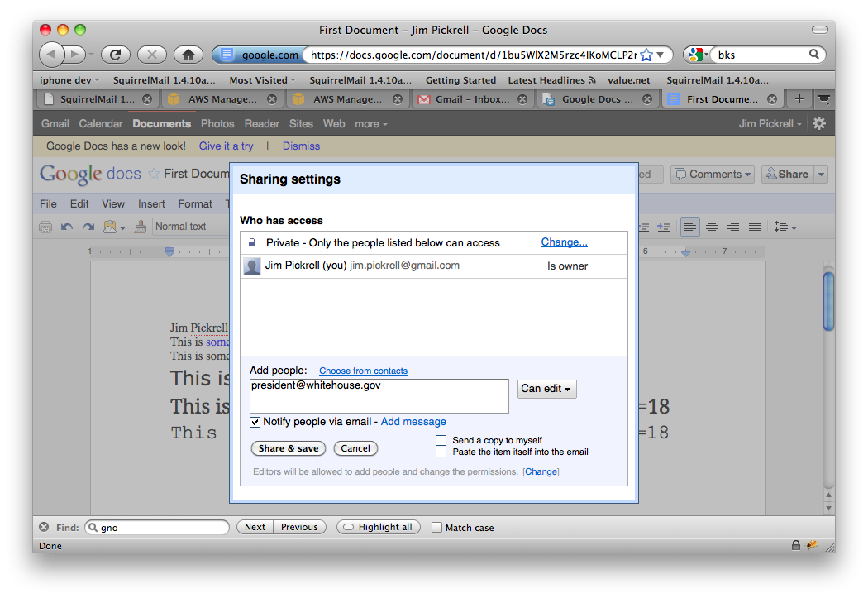Click the Stop loading X button
This screenshot has height=598, width=868.
151,55
